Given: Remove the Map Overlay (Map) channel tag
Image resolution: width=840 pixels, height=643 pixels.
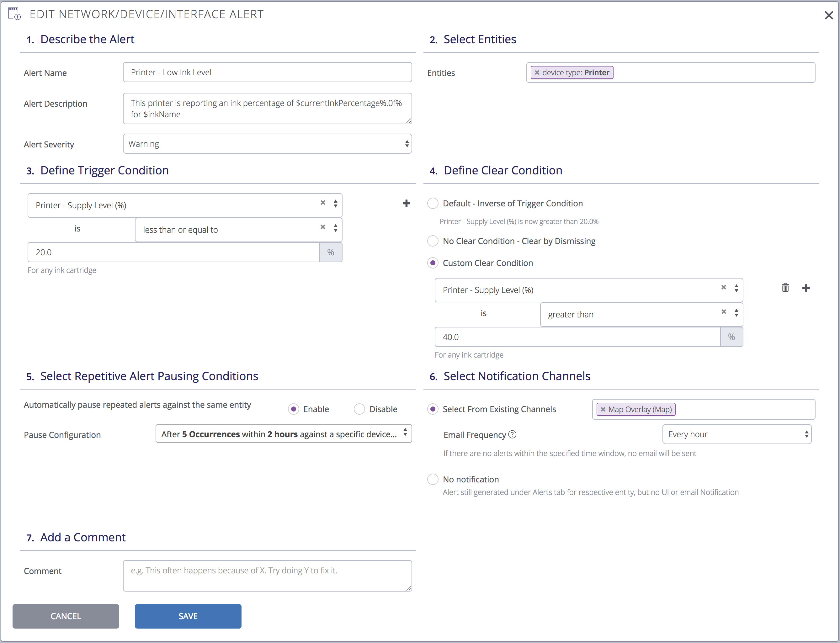Looking at the screenshot, I should click(603, 410).
